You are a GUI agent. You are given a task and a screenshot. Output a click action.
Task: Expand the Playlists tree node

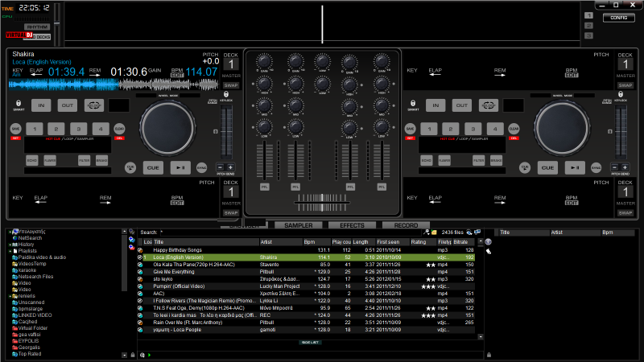10,251
